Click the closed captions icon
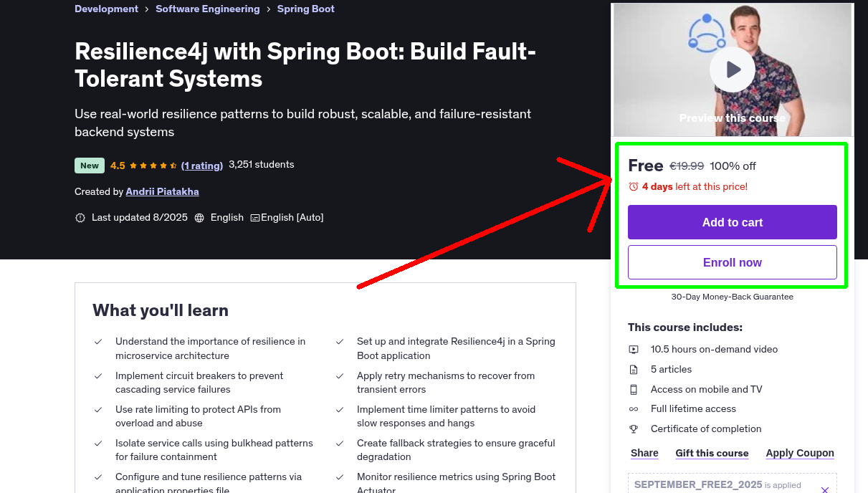The image size is (868, 493). tap(254, 217)
